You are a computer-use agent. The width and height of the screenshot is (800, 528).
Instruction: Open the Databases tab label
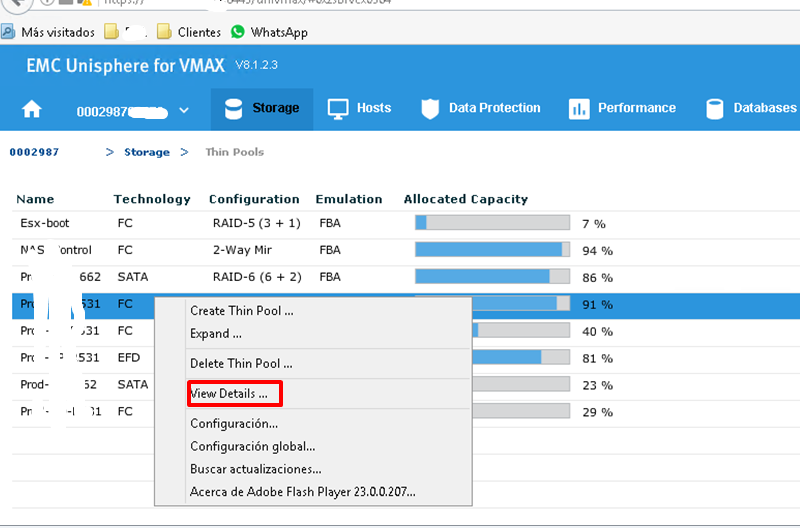(x=765, y=108)
